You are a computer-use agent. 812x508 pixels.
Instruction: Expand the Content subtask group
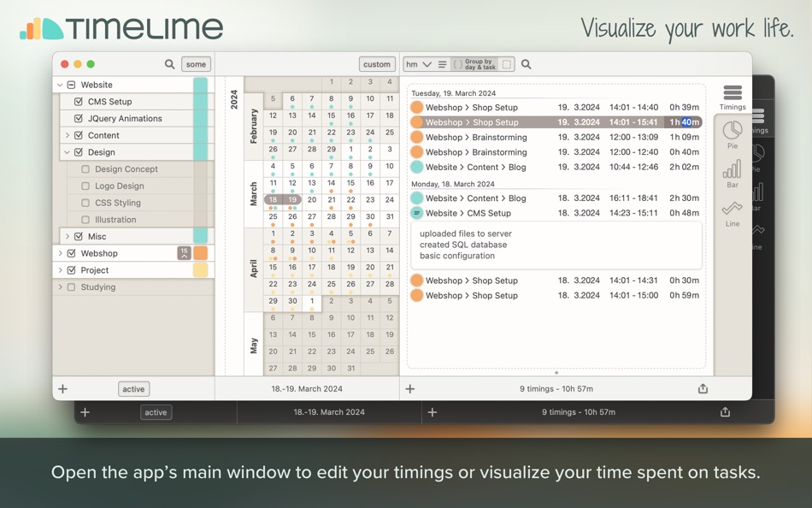(x=68, y=135)
